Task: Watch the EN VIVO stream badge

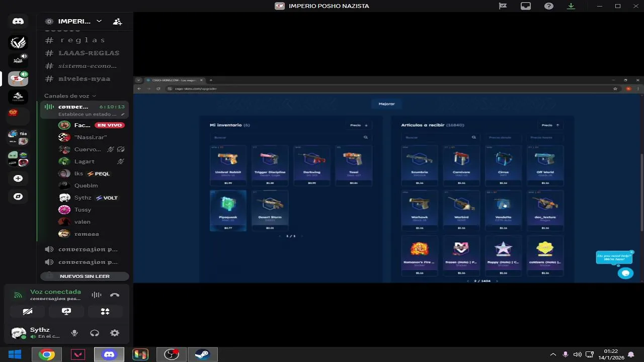Action: point(110,125)
